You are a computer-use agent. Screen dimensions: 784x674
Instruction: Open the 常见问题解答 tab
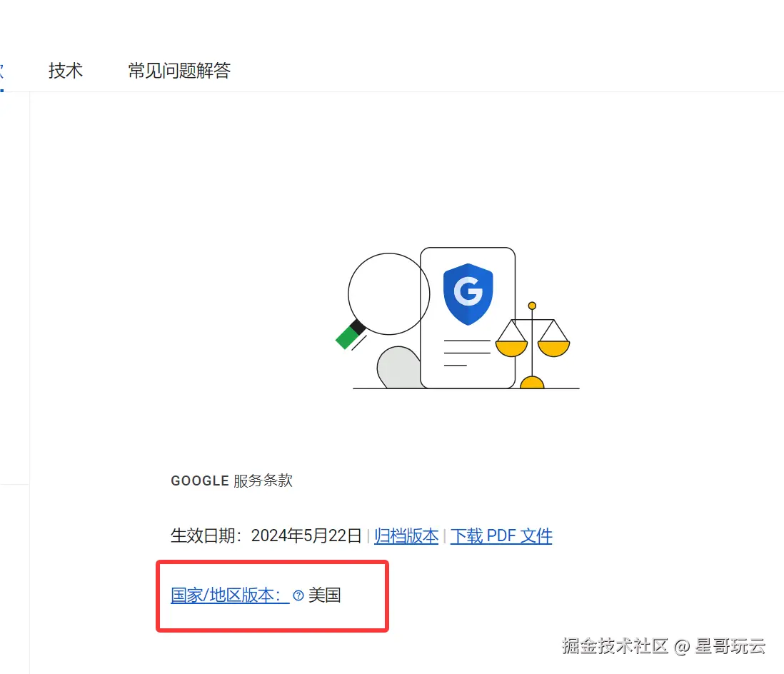[179, 71]
